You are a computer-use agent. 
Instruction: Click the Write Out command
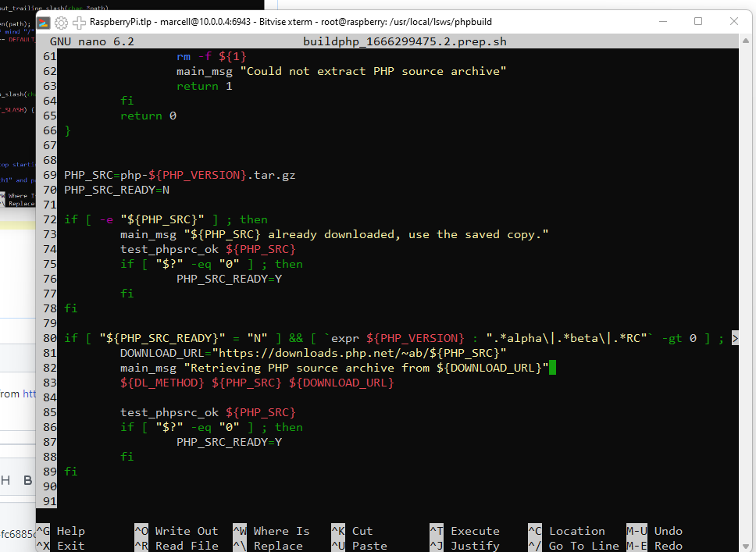[x=186, y=531]
